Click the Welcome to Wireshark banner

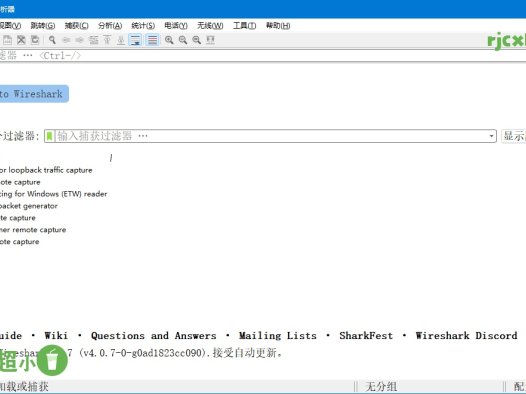click(34, 94)
